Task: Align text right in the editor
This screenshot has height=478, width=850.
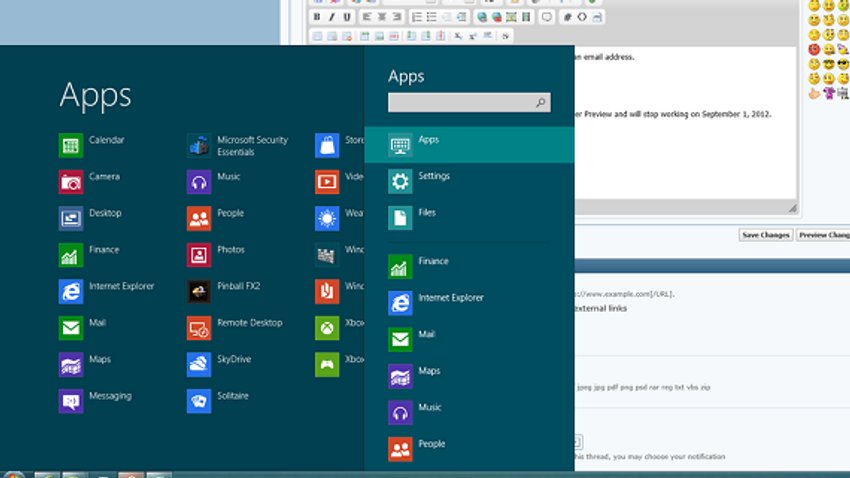Action: coord(397,17)
